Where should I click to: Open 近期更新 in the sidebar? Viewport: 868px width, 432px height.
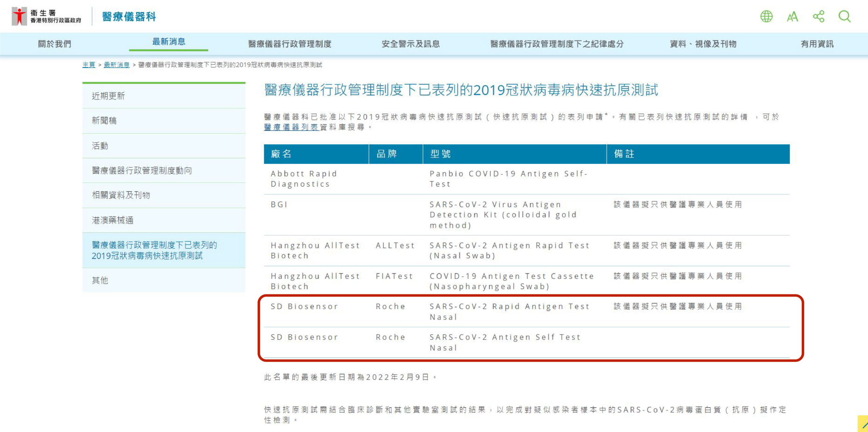click(164, 96)
